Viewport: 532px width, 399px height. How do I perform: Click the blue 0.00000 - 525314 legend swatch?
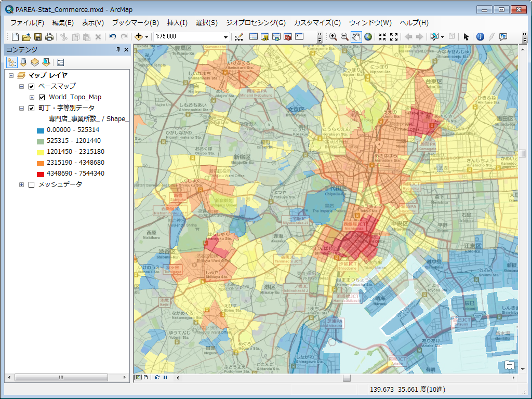(x=41, y=130)
